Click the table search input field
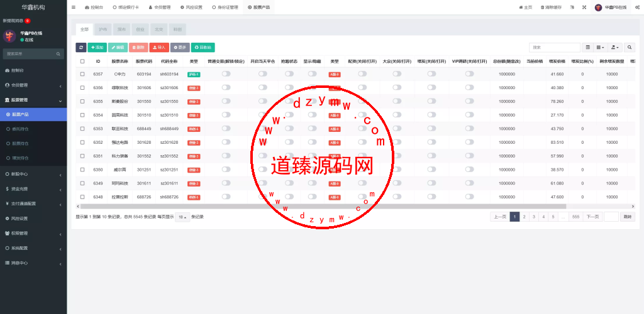The image size is (644, 314). coord(555,48)
